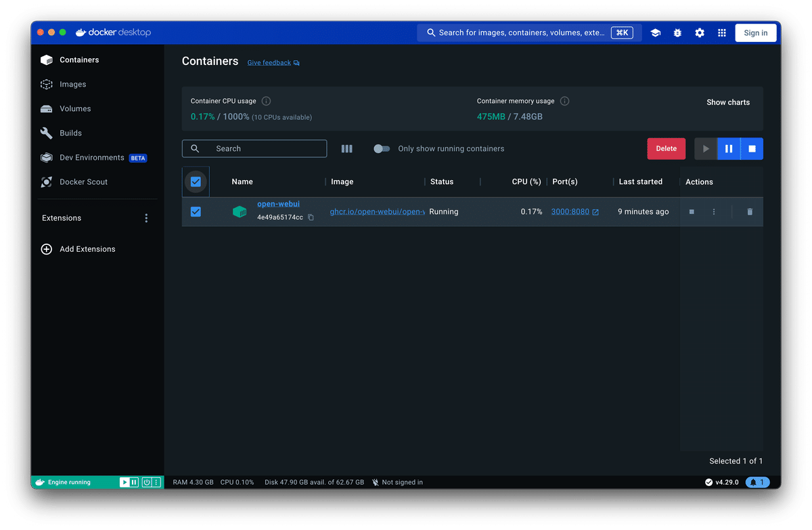812x530 pixels.
Task: Click the engine power button in footer
Action: (146, 482)
